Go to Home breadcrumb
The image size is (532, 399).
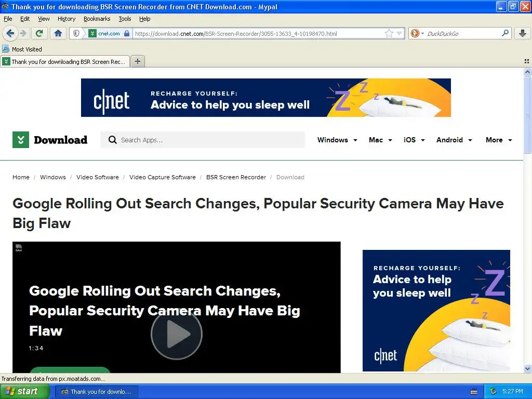(21, 177)
